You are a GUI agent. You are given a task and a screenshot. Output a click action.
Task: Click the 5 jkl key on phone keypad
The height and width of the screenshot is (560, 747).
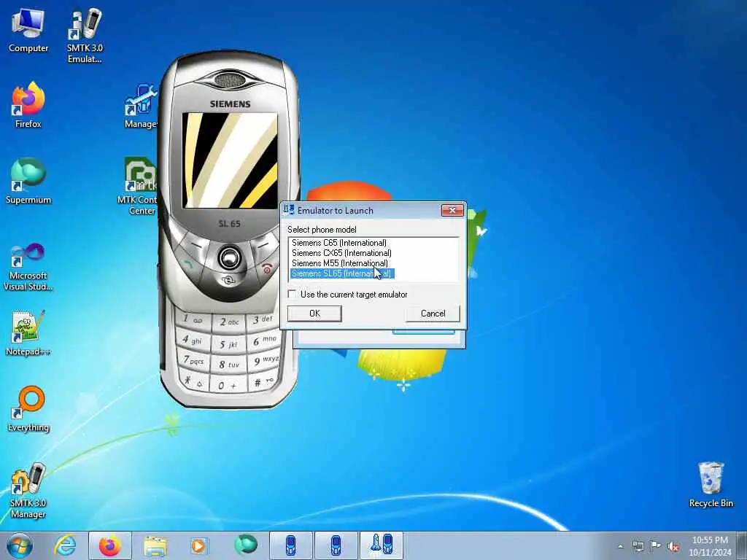[x=228, y=344]
